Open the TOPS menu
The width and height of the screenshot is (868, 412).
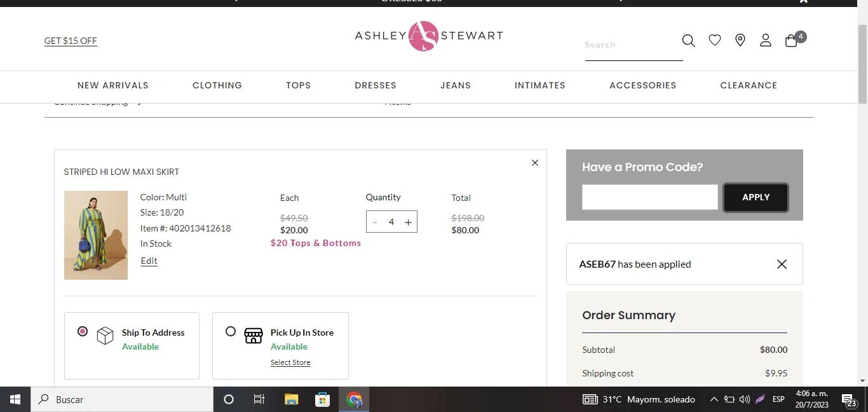tap(299, 85)
